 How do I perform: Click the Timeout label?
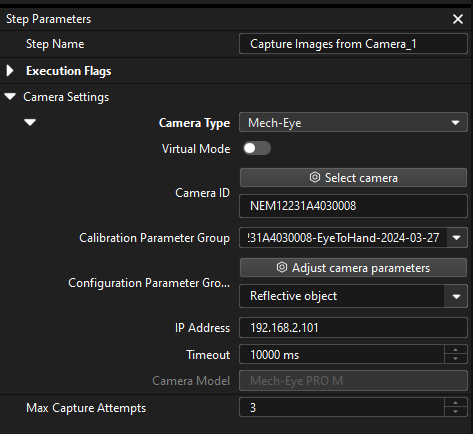click(x=208, y=355)
